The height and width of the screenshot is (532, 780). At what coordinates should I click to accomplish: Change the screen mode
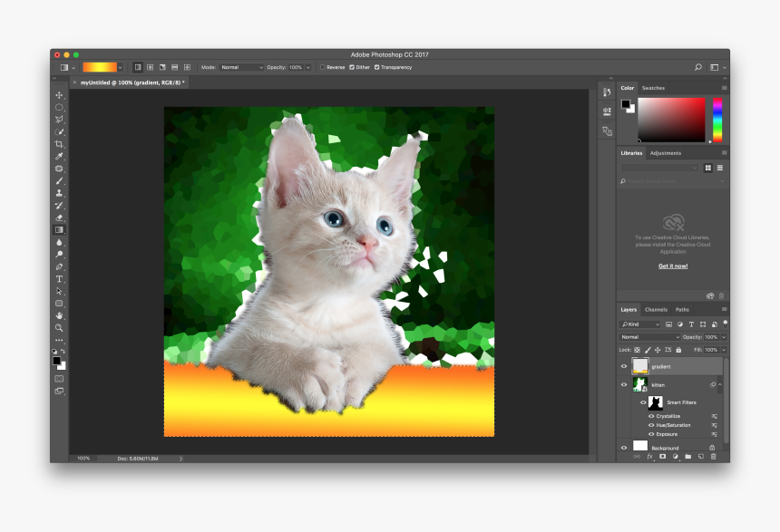point(59,392)
